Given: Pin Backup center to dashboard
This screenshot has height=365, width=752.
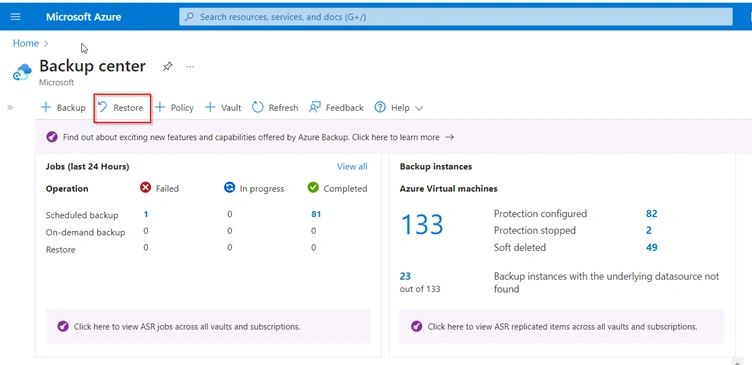Looking at the screenshot, I should click(167, 67).
